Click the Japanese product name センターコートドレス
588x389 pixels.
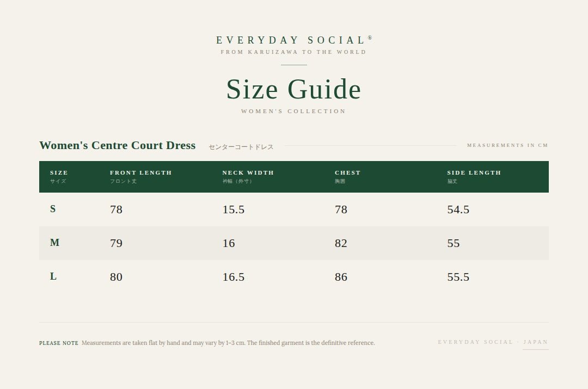click(x=241, y=147)
